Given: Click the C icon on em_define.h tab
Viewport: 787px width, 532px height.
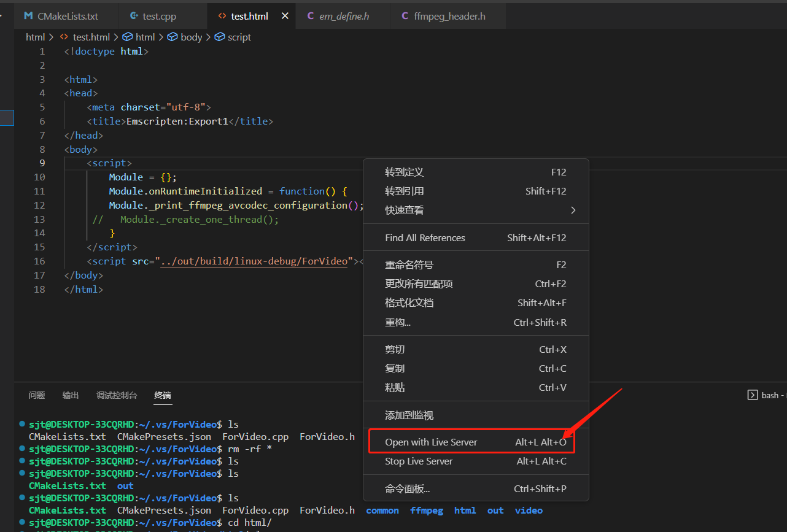Looking at the screenshot, I should (x=311, y=16).
